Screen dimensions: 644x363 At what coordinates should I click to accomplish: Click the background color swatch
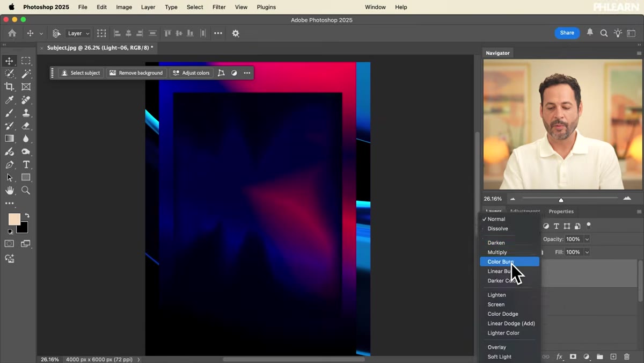pyautogui.click(x=22, y=227)
